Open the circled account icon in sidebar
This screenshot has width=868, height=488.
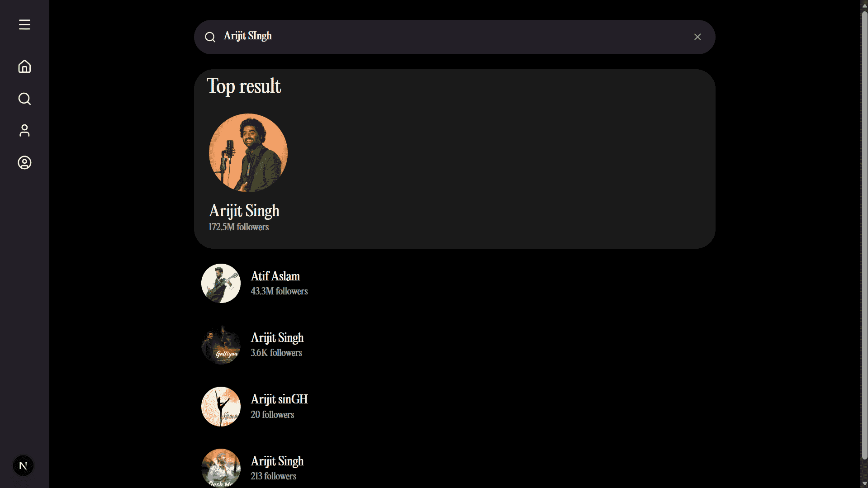click(24, 163)
